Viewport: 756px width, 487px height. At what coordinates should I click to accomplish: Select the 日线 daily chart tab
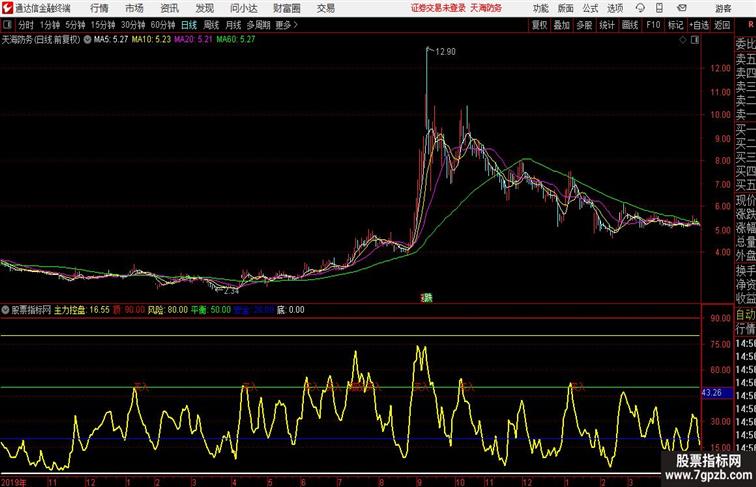[189, 25]
